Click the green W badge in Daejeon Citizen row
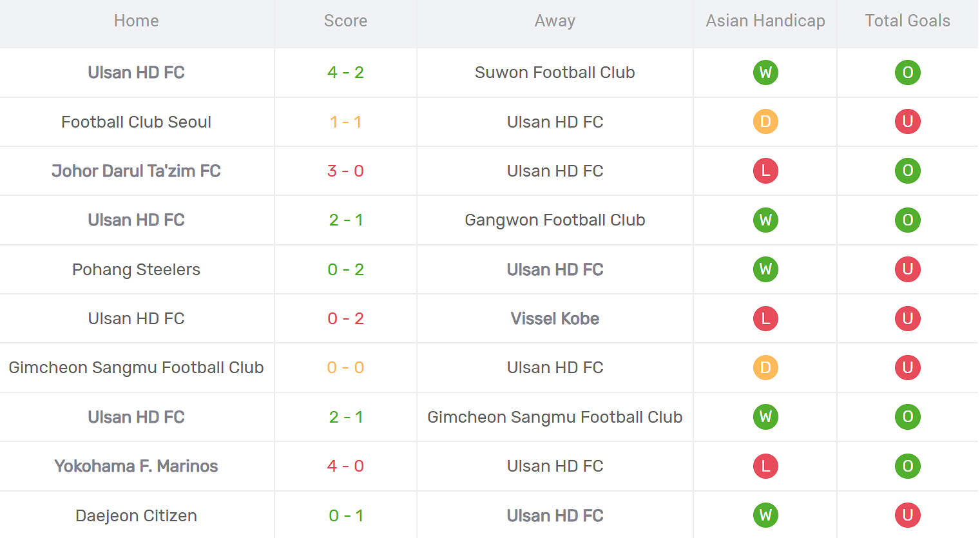Viewport: 980px width, 538px height. pyautogui.click(x=765, y=515)
